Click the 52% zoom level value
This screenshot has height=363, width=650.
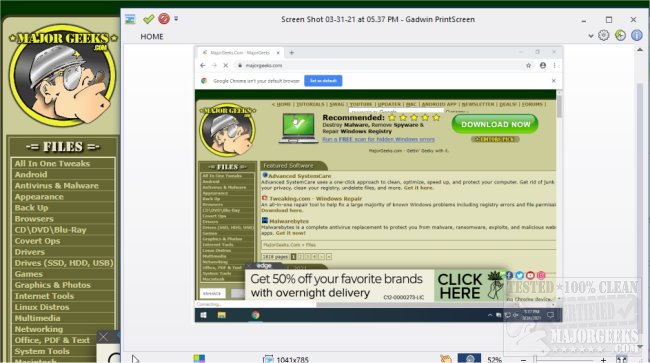494,359
